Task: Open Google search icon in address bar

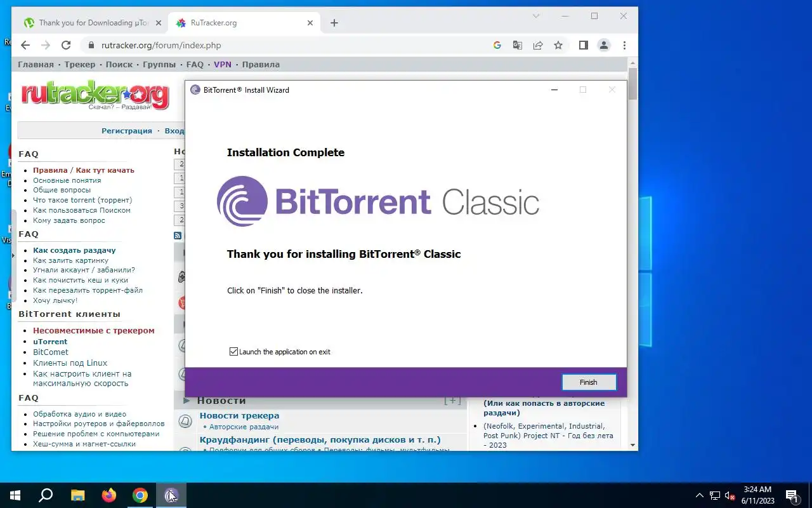Action: coord(497,45)
